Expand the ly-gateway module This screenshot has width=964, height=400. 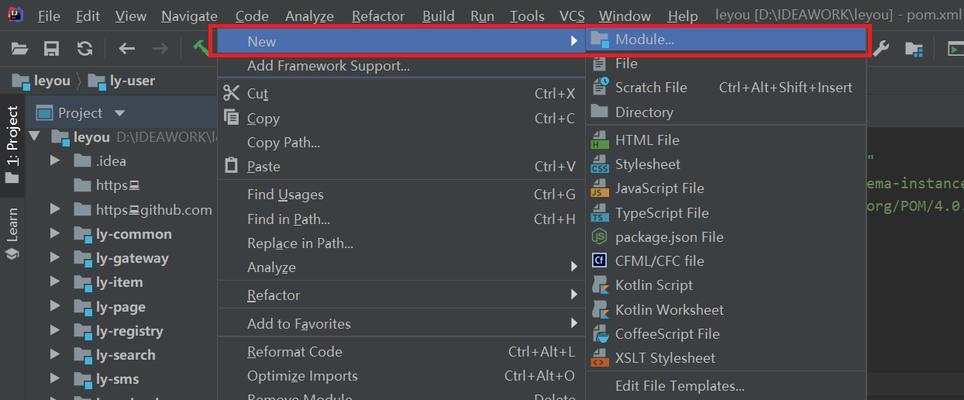55,258
